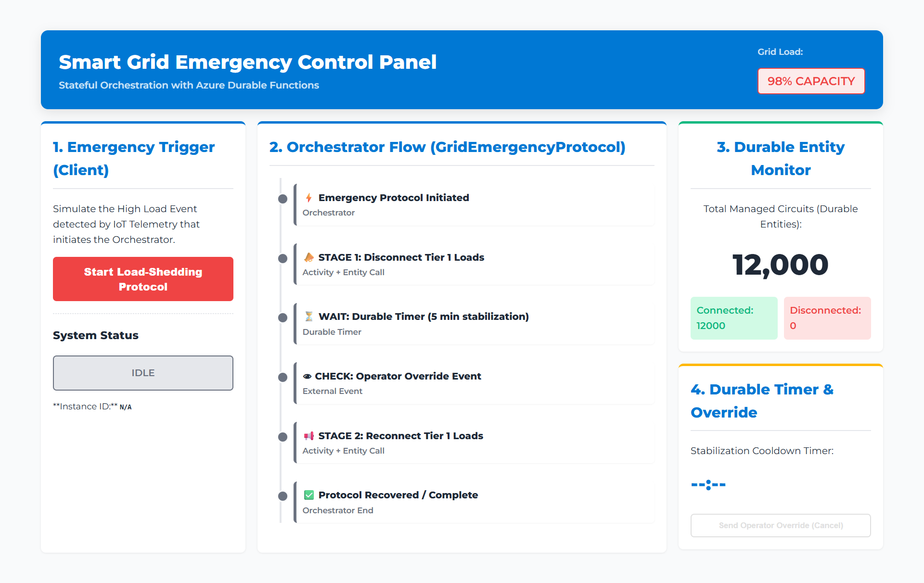Click the lightning bolt Emergency Protocol icon

click(309, 198)
